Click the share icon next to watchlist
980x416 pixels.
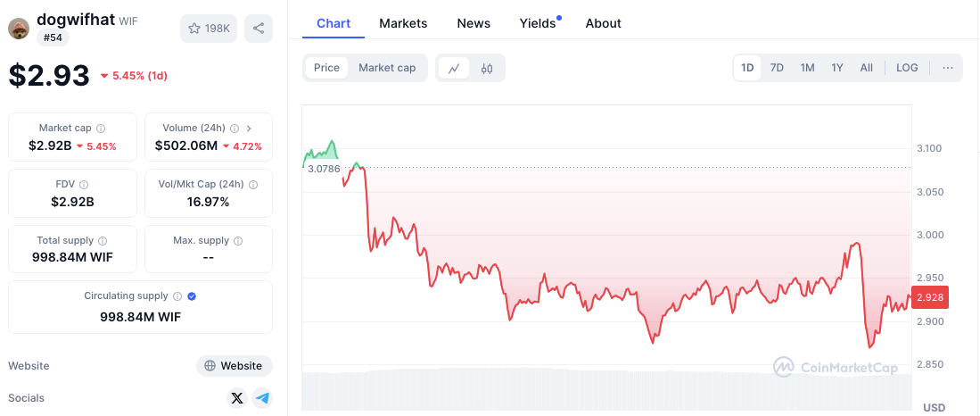259,29
